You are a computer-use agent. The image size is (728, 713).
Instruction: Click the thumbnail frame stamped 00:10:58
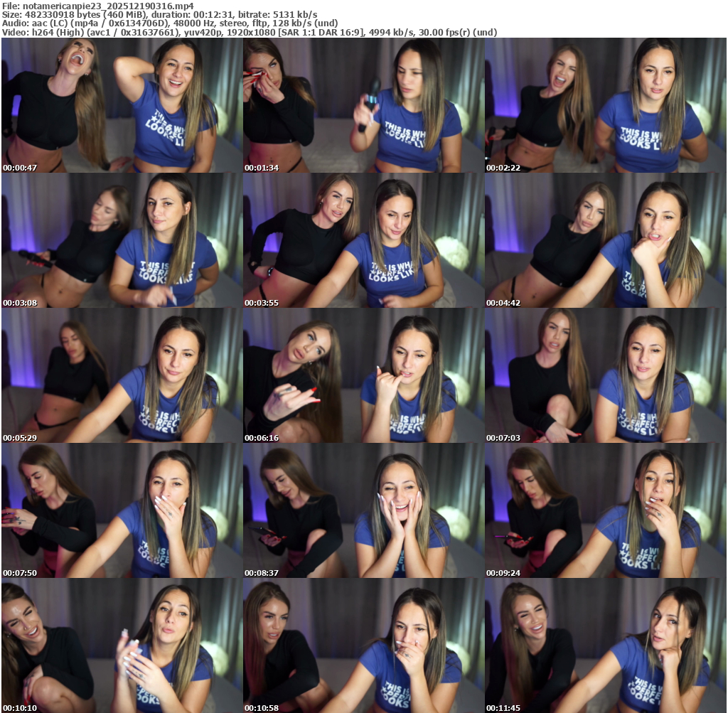(363, 645)
